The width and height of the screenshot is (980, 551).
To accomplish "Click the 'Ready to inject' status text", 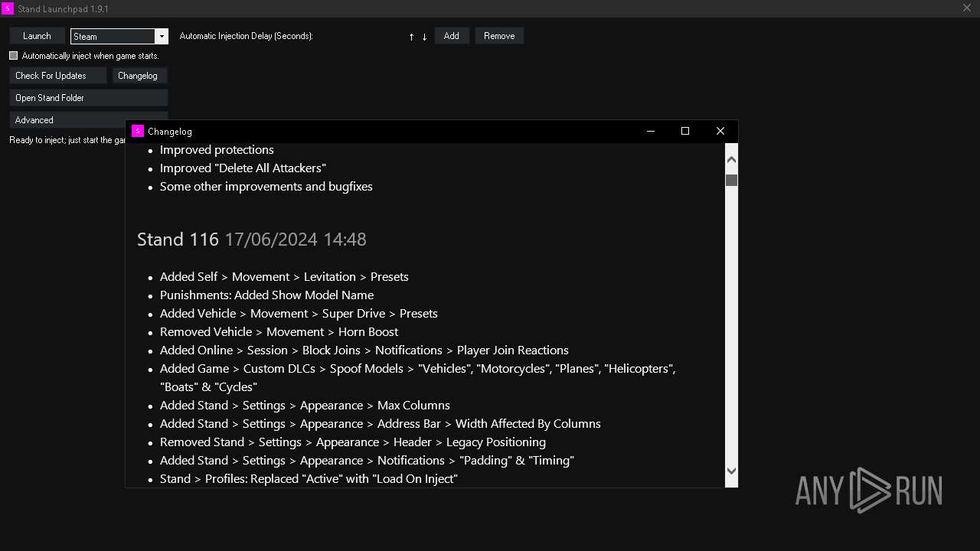I will tap(67, 140).
